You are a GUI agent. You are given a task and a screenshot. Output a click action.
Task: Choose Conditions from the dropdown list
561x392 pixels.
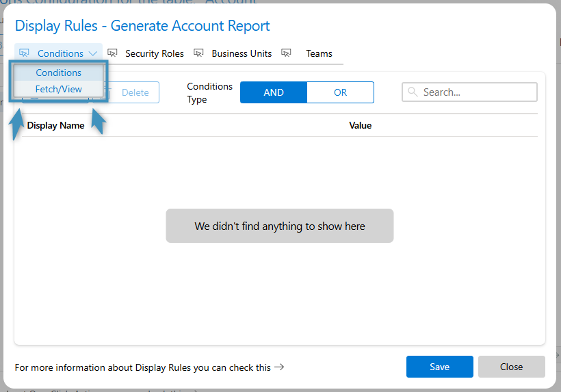click(x=59, y=73)
